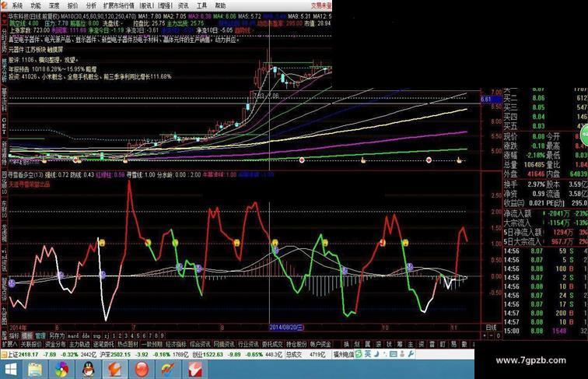
Task: Open the 关联报价 tab
Action: click(31, 344)
